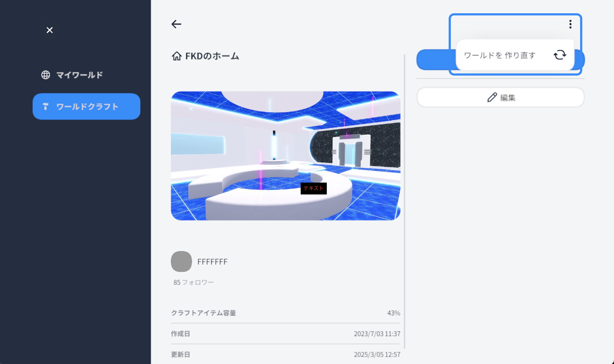Open the three-dot options menu
614x364 pixels.
click(570, 24)
